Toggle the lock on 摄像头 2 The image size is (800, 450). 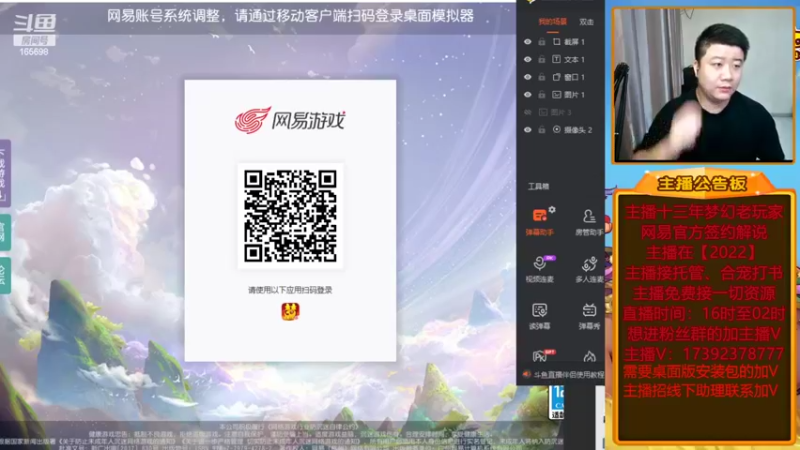point(542,130)
